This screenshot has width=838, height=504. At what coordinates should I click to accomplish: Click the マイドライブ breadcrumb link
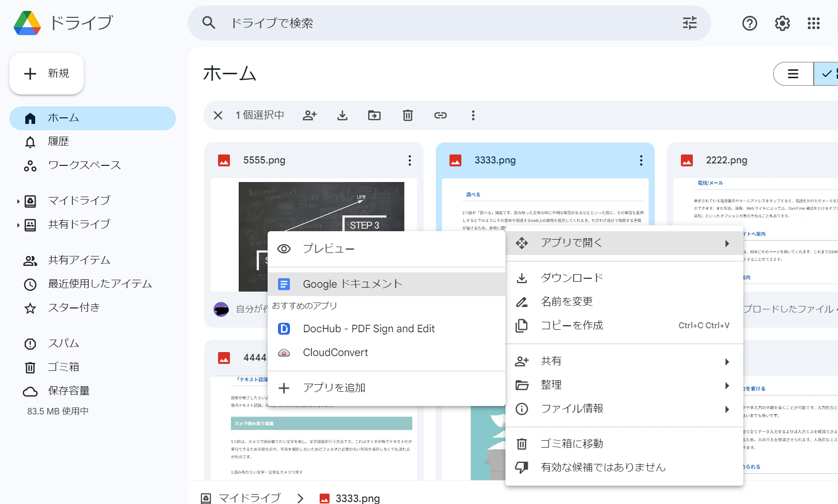point(249,498)
